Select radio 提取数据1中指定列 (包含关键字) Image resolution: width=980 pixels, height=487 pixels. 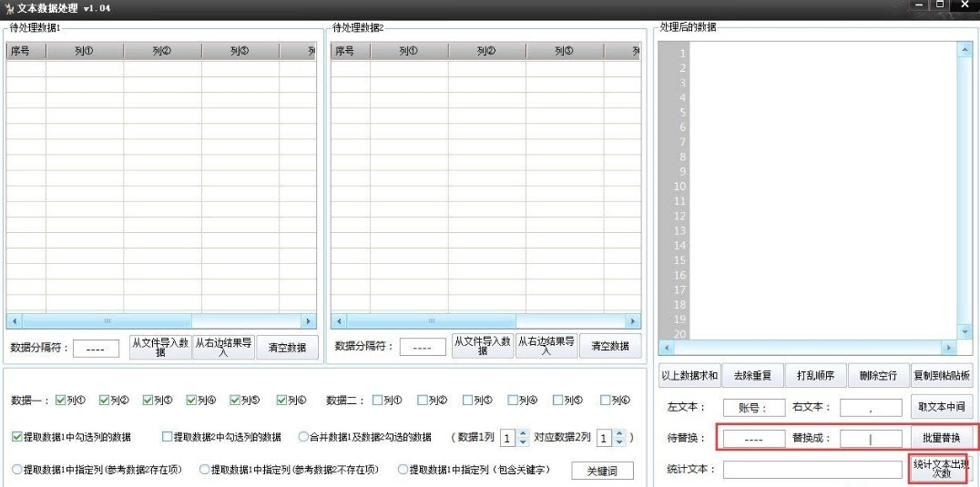point(403,469)
